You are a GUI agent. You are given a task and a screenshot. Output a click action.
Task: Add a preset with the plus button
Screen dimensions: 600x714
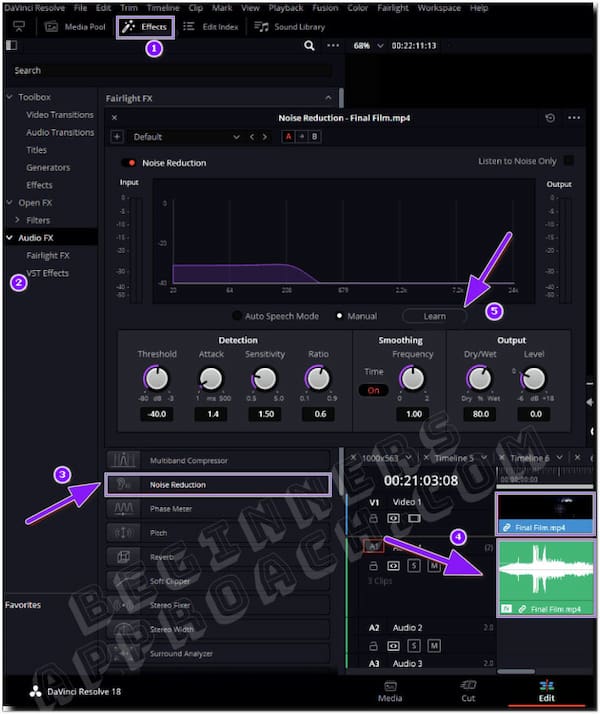[x=117, y=137]
